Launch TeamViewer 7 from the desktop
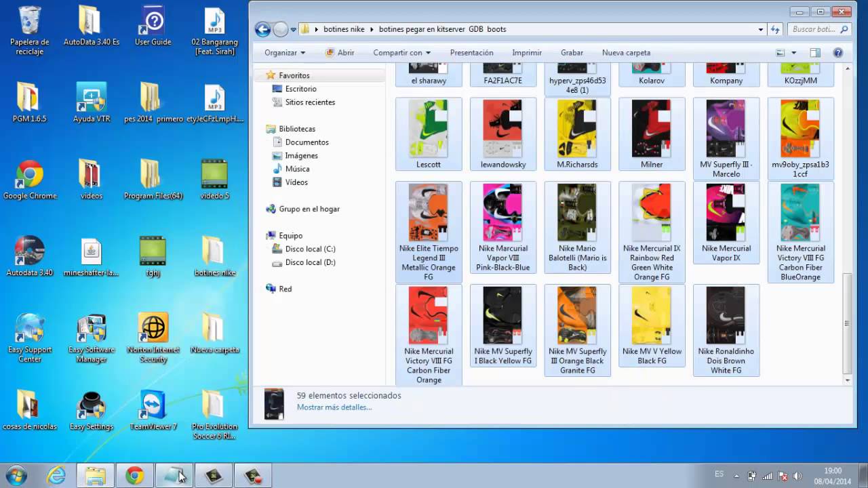 (x=153, y=410)
